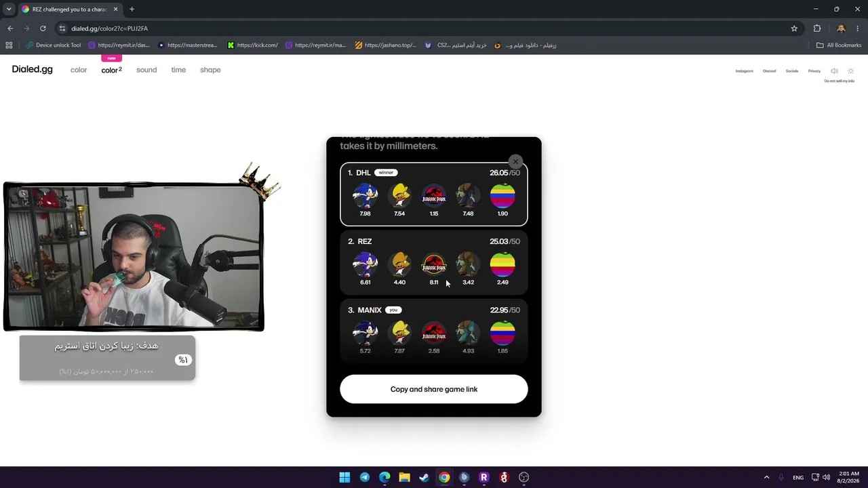Switch to the color game tab
Image resolution: width=868 pixels, height=488 pixels.
(79, 70)
